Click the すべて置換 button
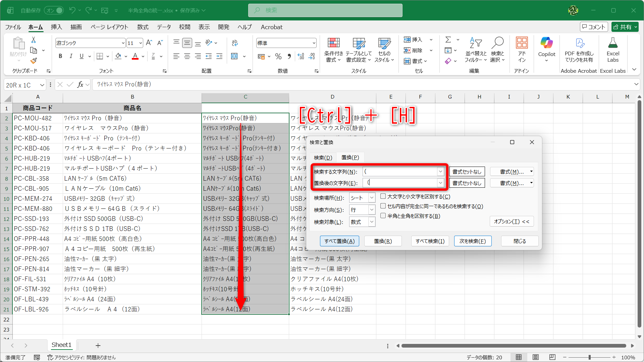This screenshot has height=362, width=644. pyautogui.click(x=339, y=241)
